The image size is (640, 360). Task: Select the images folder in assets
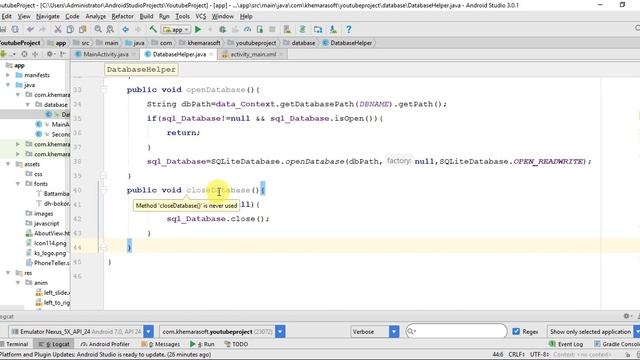[x=39, y=213]
